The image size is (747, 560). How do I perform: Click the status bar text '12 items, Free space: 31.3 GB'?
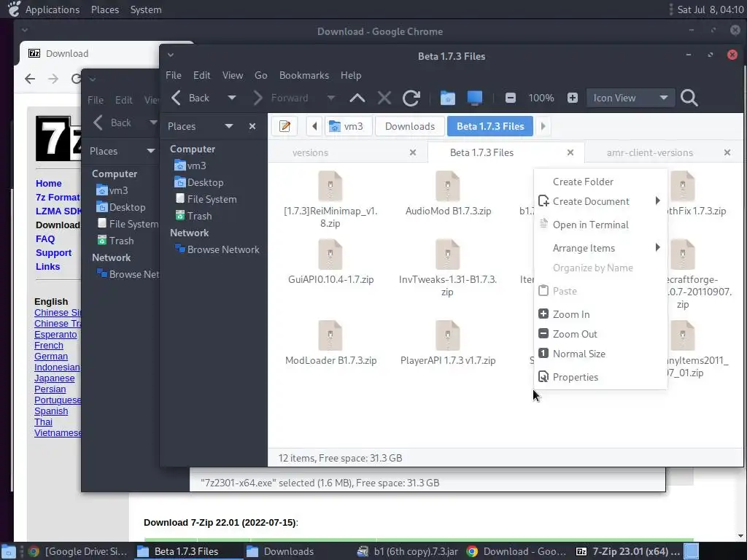point(340,458)
